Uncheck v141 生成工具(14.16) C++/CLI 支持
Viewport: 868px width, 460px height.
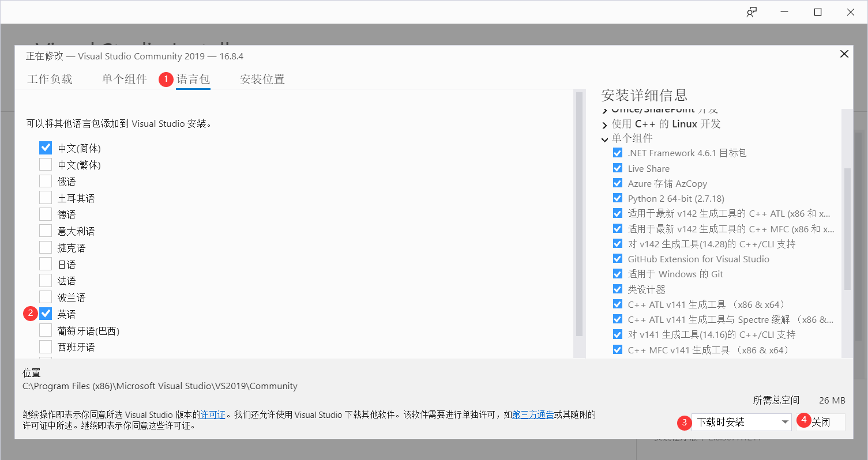[618, 334]
